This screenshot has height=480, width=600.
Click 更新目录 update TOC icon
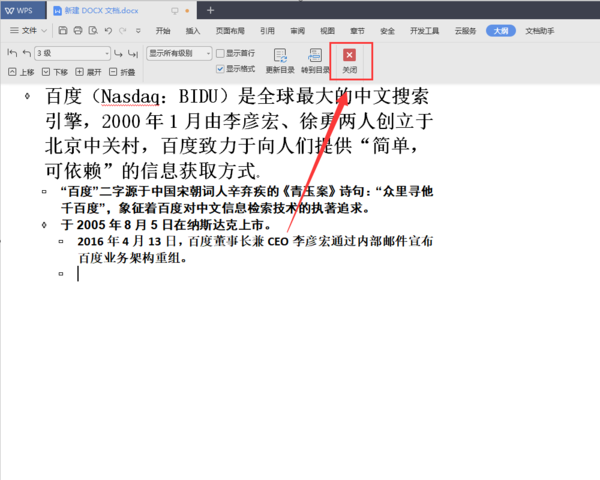[x=280, y=60]
